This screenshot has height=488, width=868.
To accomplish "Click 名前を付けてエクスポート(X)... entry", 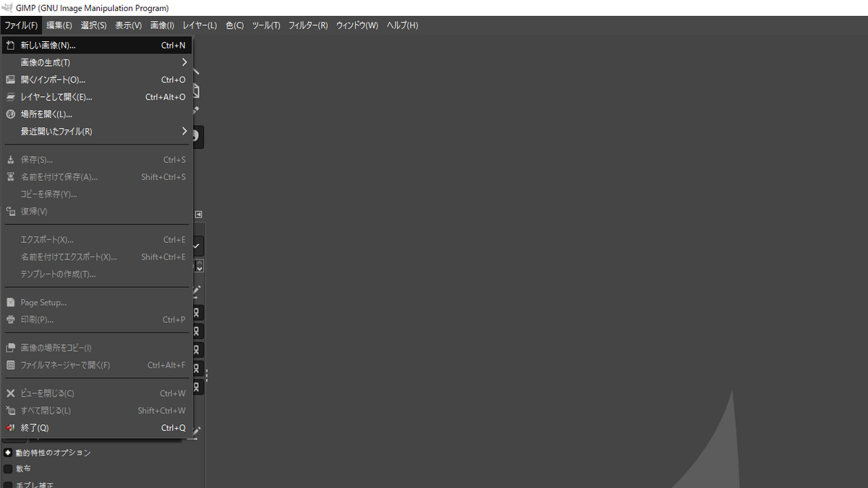I will pos(97,257).
